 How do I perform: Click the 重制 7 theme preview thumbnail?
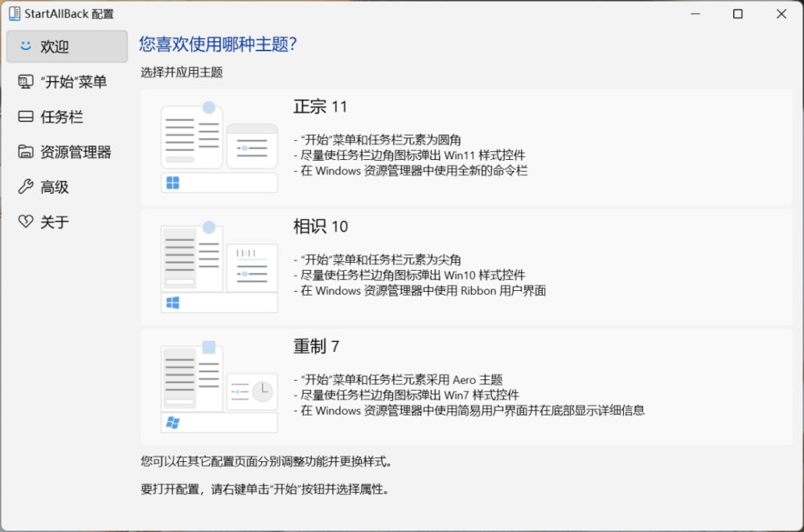[x=219, y=387]
